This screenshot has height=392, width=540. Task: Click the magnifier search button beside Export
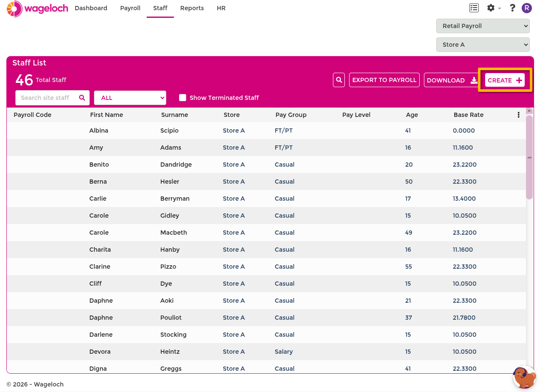[x=339, y=80]
